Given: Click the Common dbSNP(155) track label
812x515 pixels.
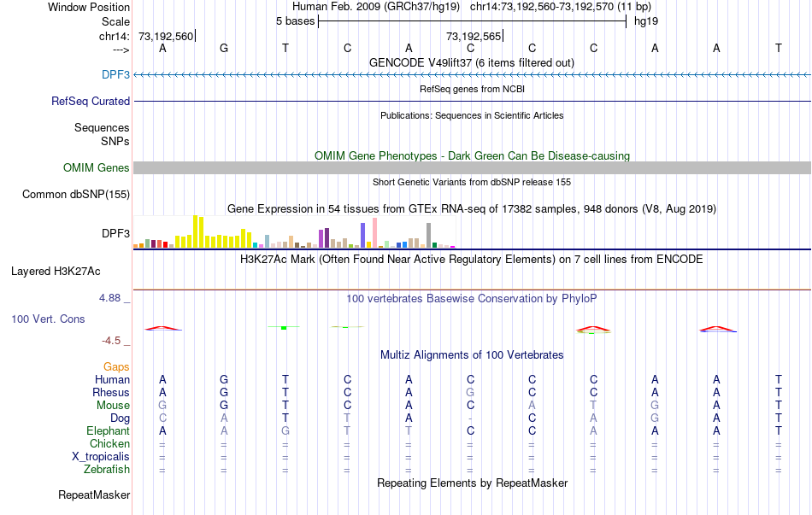Looking at the screenshot, I should tap(76, 194).
